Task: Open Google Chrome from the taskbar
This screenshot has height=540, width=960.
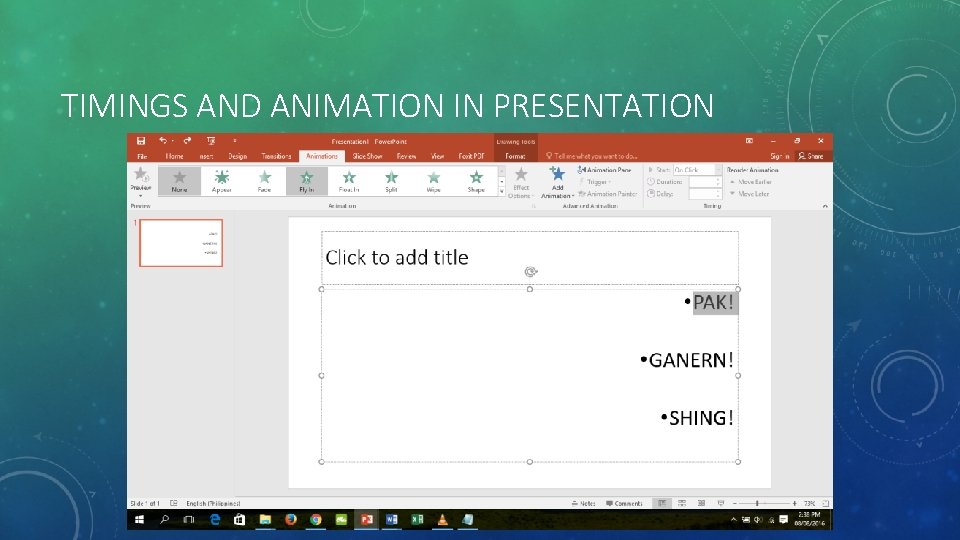Action: click(x=316, y=520)
